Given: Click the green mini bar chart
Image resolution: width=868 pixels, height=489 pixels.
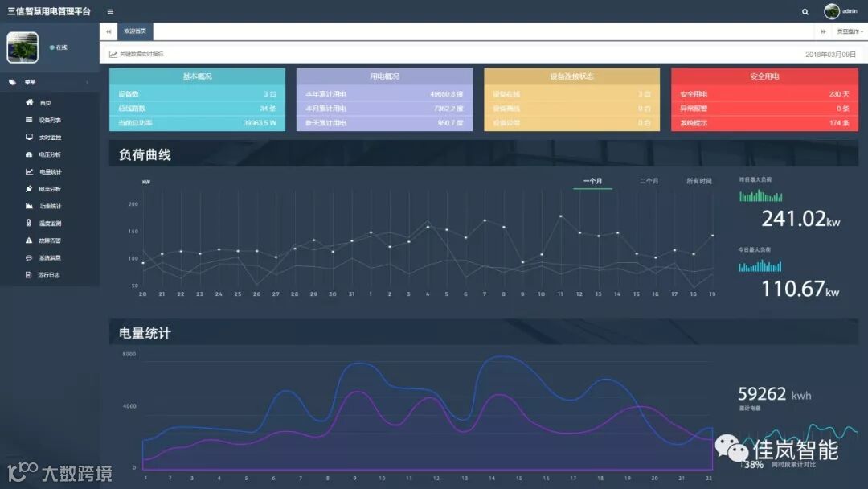Looking at the screenshot, I should tap(760, 196).
